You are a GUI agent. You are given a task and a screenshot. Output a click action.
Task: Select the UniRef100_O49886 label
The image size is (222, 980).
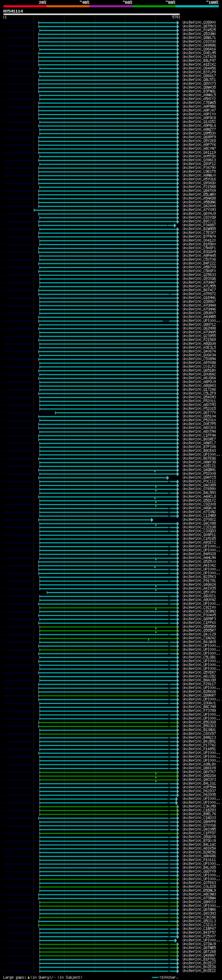pos(199,45)
